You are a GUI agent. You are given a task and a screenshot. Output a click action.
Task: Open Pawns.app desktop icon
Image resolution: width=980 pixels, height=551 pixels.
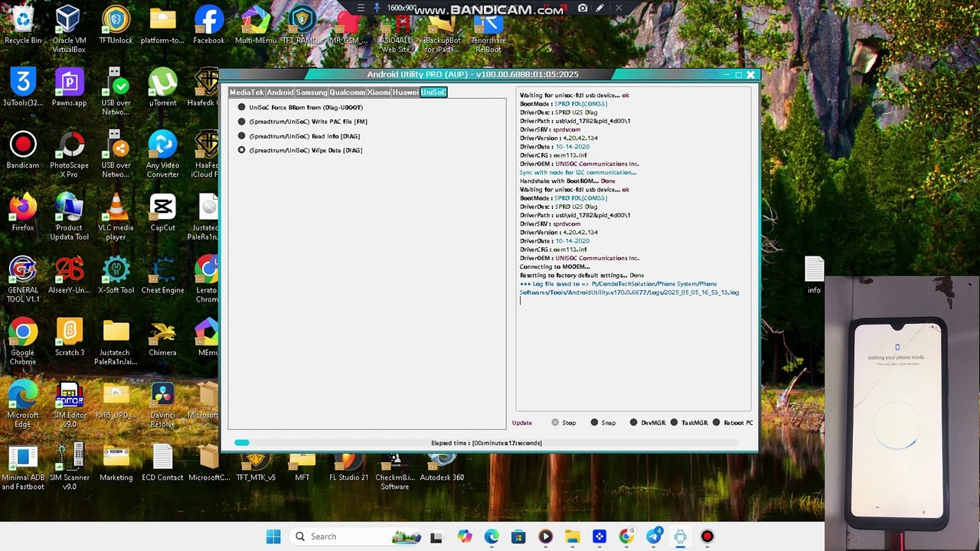click(x=69, y=87)
